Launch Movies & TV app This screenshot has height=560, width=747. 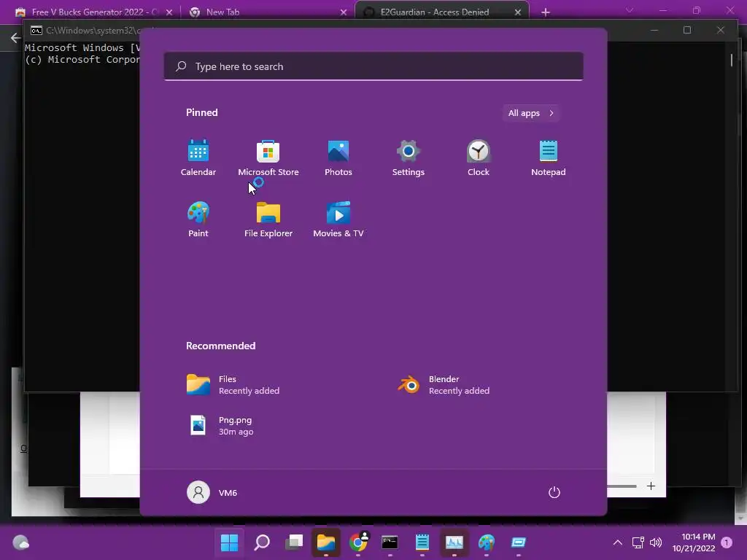tap(338, 219)
